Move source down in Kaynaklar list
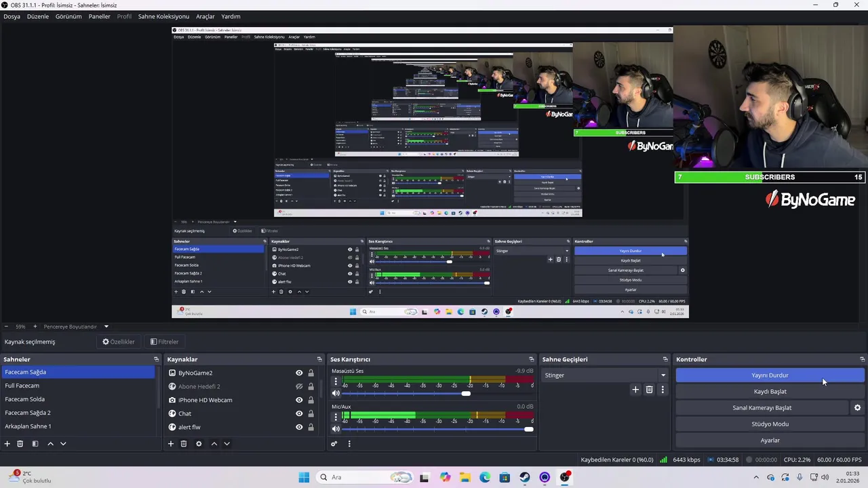Image resolution: width=868 pixels, height=488 pixels. 227,444
